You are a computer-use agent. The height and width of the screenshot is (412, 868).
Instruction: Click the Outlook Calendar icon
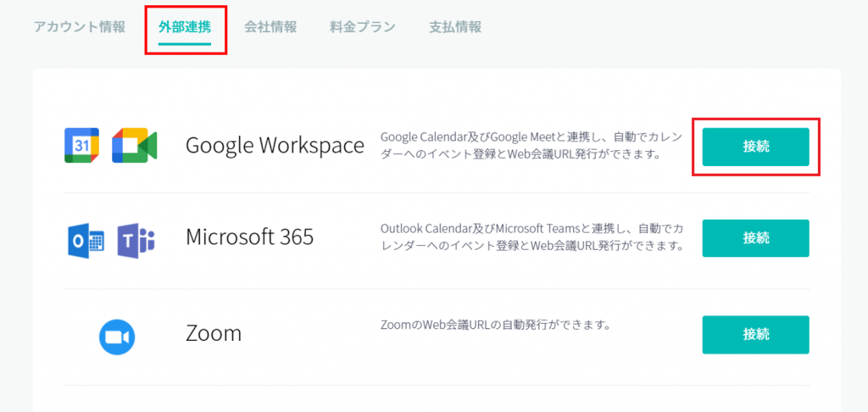[85, 241]
